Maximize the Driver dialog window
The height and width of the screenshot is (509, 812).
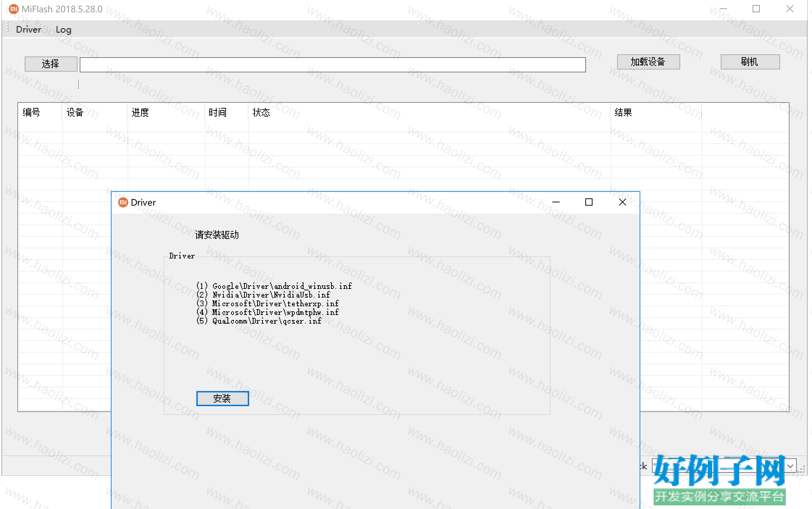tap(589, 202)
